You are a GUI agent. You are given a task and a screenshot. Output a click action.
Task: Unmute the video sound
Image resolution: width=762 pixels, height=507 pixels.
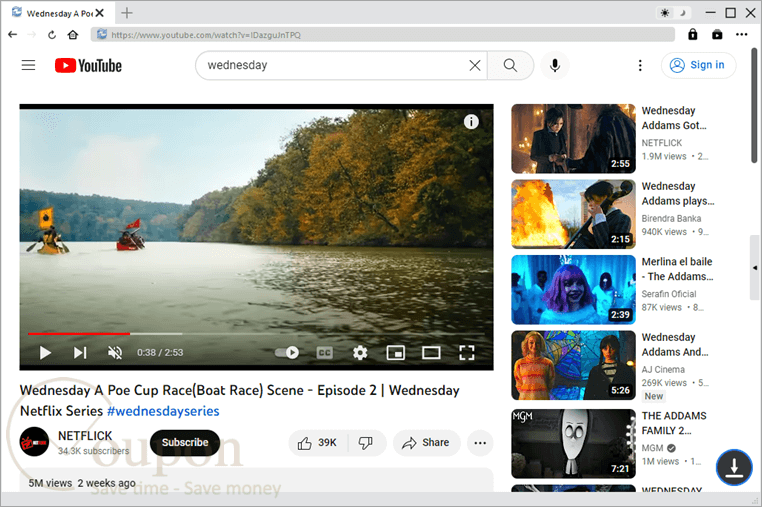[x=115, y=352]
